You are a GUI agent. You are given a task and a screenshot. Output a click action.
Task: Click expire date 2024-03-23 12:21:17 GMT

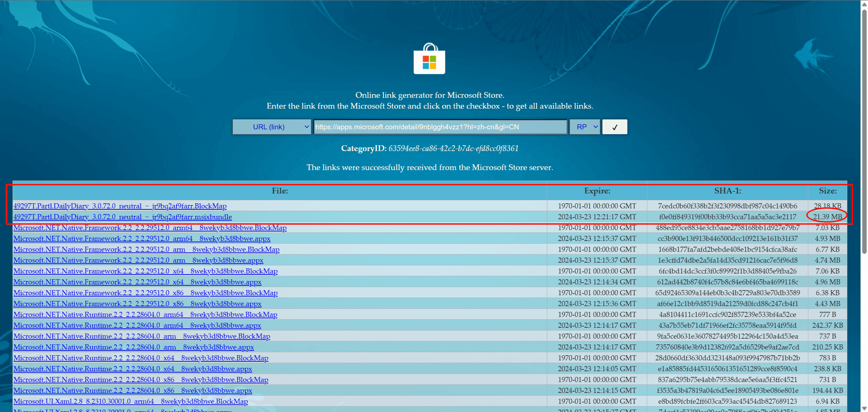coord(597,217)
